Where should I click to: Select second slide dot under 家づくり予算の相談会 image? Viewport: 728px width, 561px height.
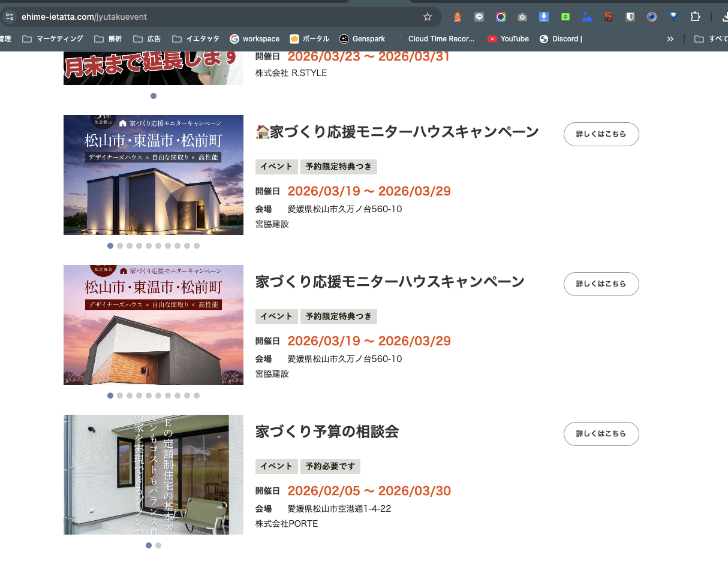point(158,545)
